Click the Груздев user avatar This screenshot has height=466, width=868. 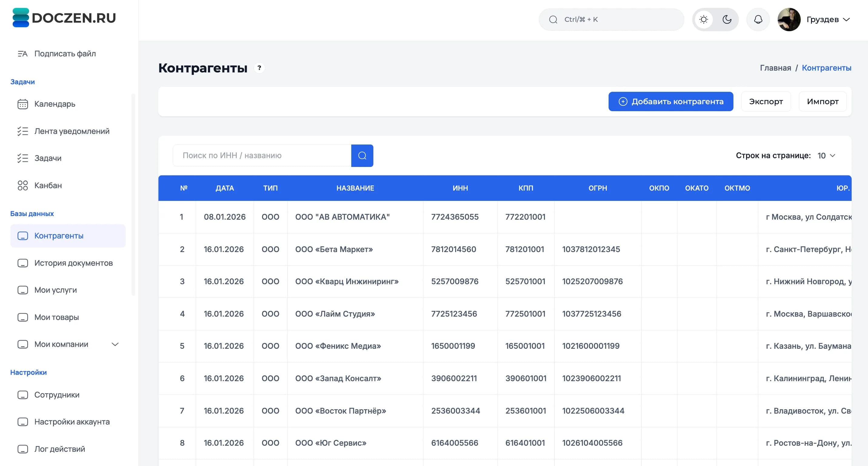(x=789, y=20)
